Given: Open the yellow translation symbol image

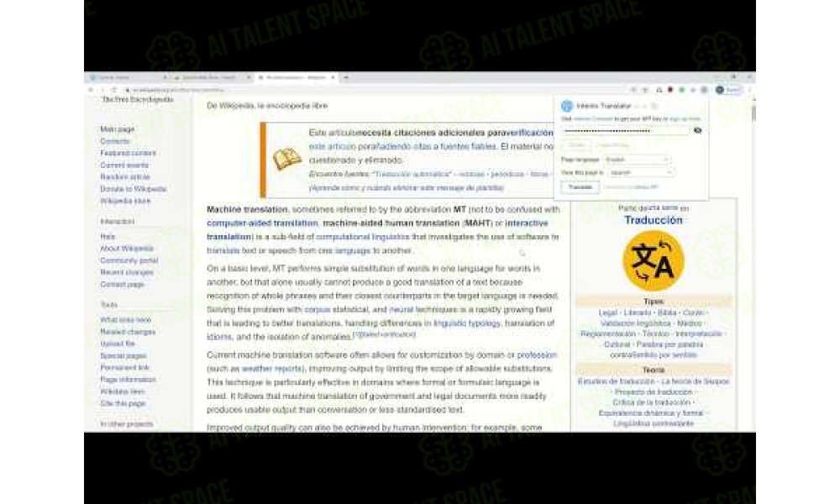Looking at the screenshot, I should pyautogui.click(x=653, y=261).
